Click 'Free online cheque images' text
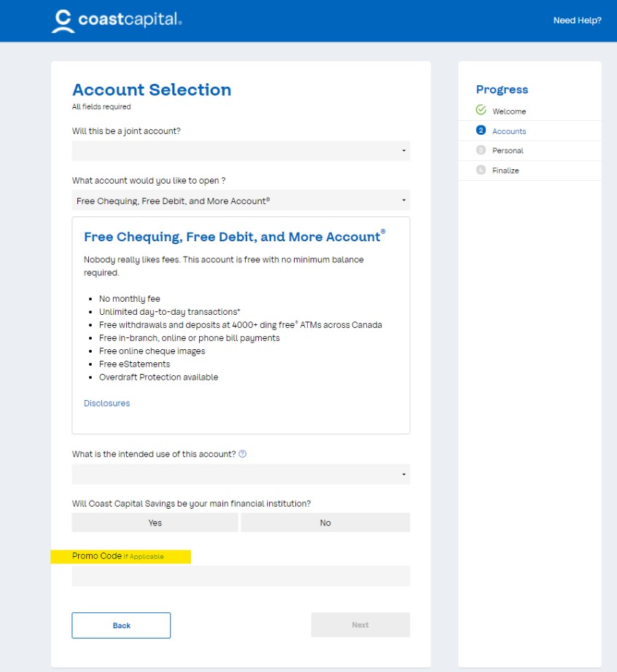 [152, 351]
